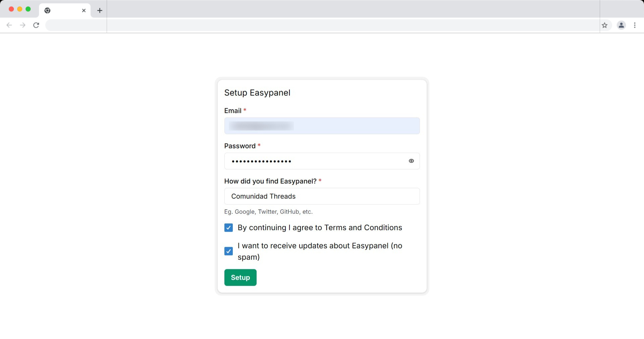The width and height of the screenshot is (644, 339).
Task: Uncheck the receive Easypanel updates checkbox
Action: click(228, 251)
